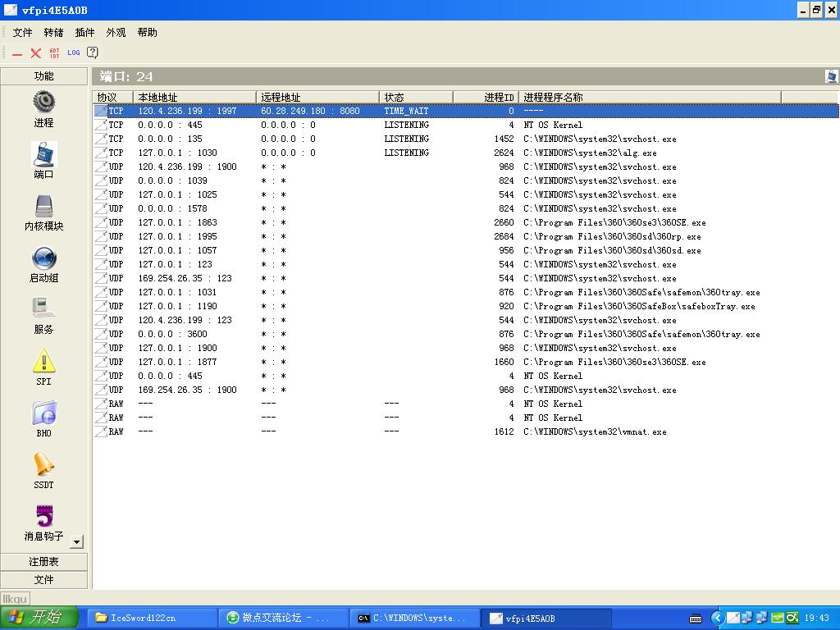The width and height of the screenshot is (840, 630).
Task: Sort by the 进程ID column header
Action: (x=486, y=97)
